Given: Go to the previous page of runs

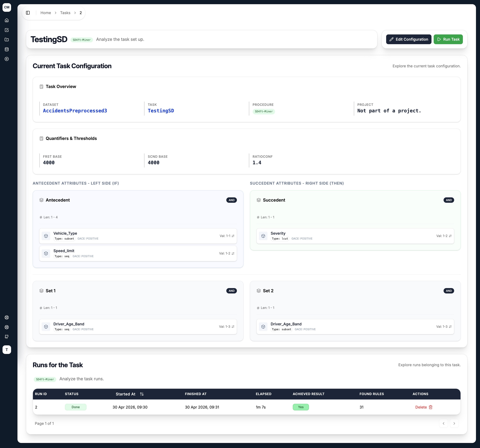Looking at the screenshot, I should click(443, 423).
